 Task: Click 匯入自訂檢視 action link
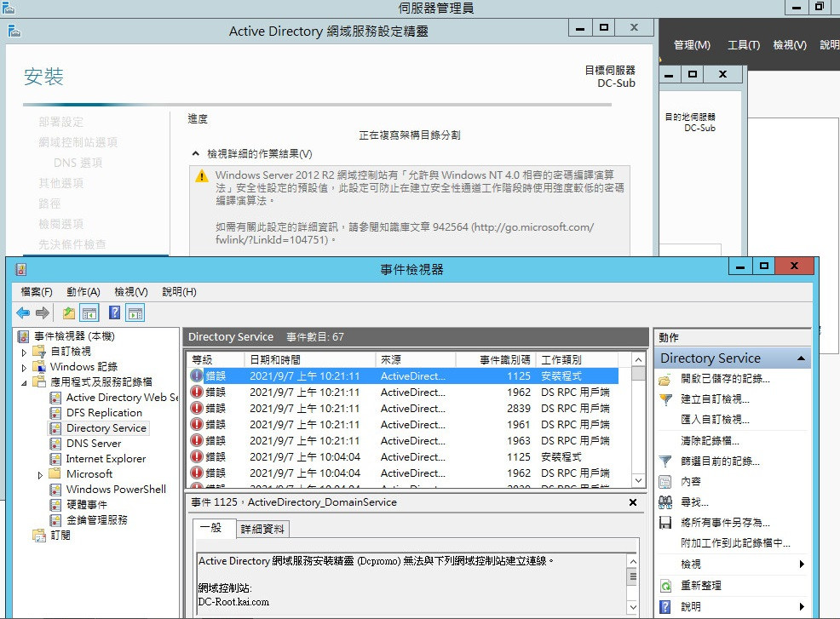pos(715,420)
